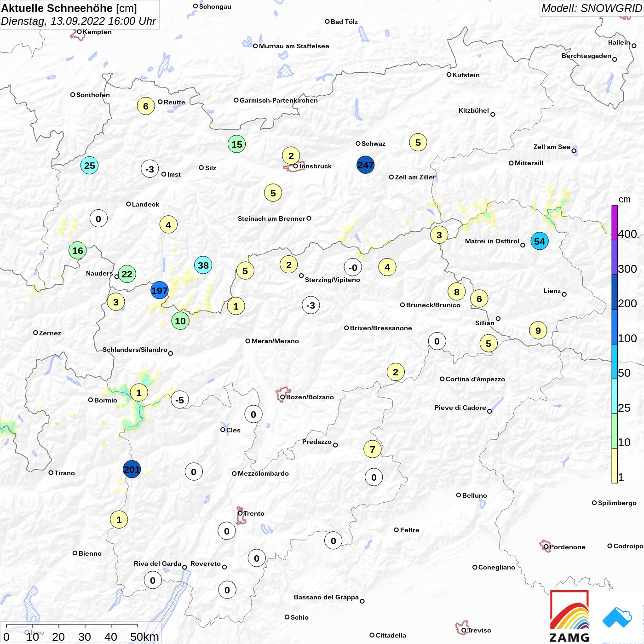644x644 pixels.
Task: Click the 6 cm marker beside Reutte
Action: 146,106
